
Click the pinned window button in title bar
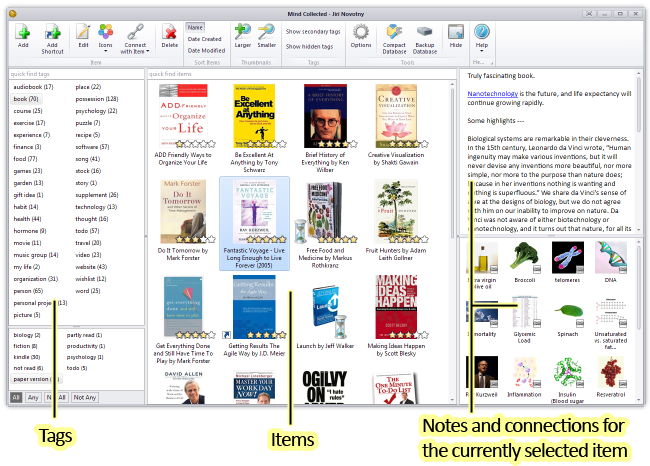589,14
